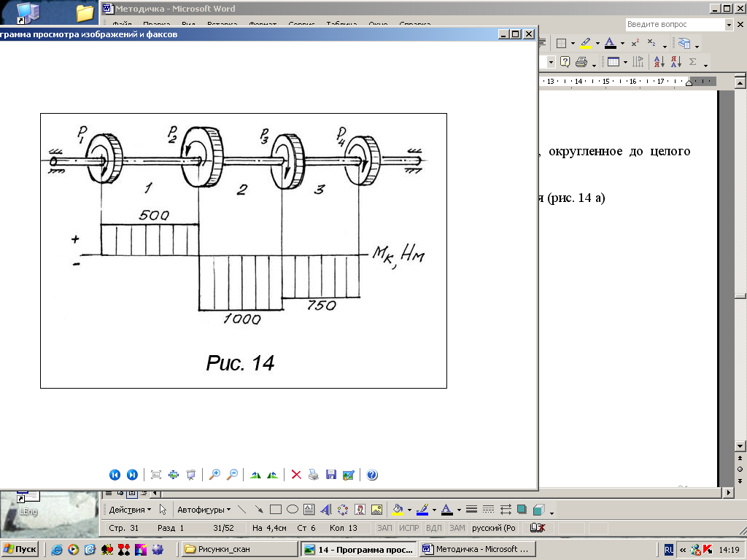The image size is (747, 560).
Task: Open image for editing in viewer
Action: [x=349, y=475]
